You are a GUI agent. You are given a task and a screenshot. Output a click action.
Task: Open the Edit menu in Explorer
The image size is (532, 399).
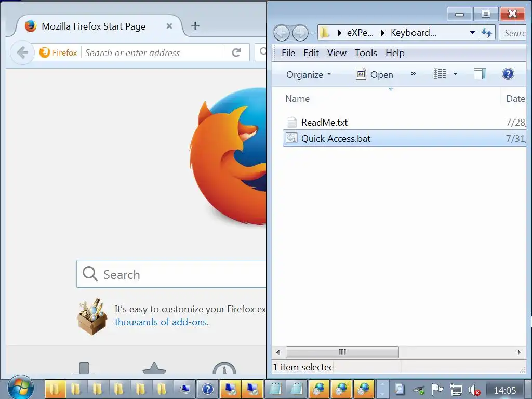pyautogui.click(x=311, y=53)
